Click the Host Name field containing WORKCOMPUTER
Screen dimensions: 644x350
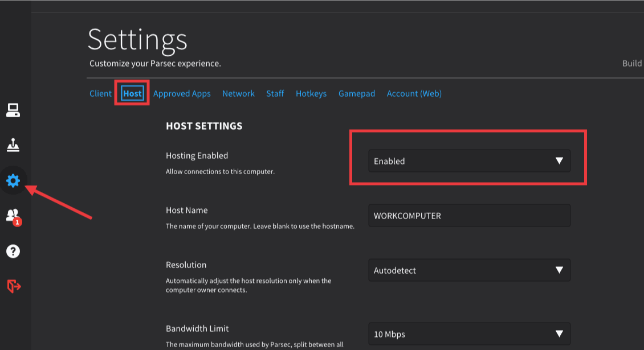pyautogui.click(x=468, y=216)
